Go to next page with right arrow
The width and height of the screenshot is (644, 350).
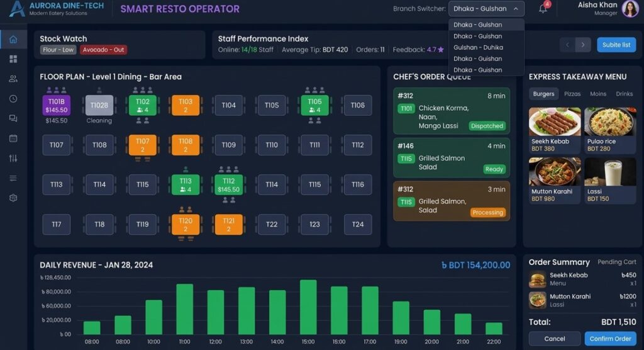tap(583, 45)
